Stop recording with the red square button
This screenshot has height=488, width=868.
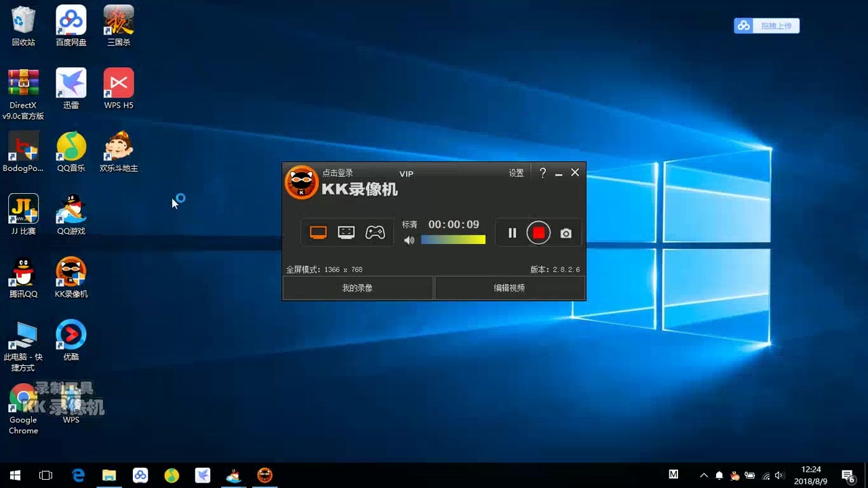tap(538, 233)
